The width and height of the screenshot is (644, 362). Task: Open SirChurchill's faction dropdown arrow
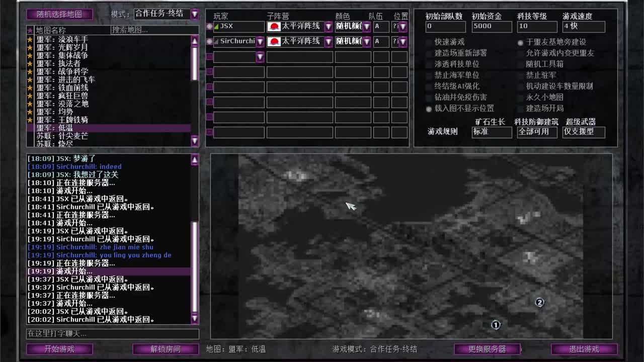(329, 41)
